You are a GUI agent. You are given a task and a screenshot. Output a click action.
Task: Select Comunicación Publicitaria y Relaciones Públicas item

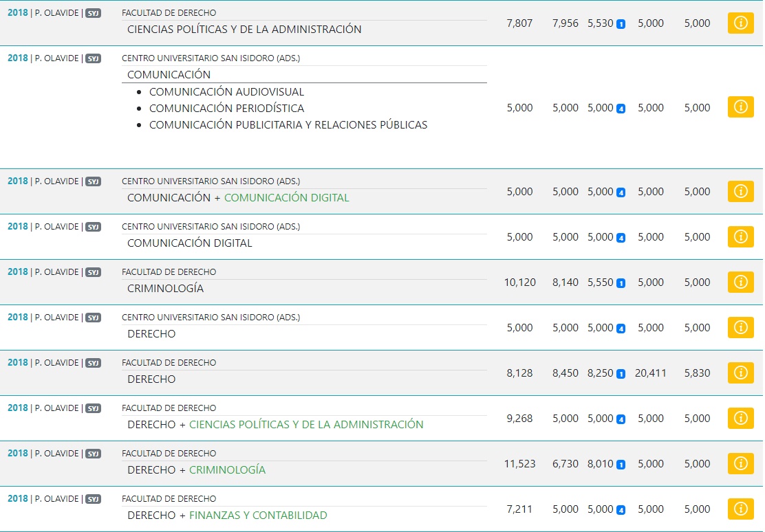pos(288,125)
